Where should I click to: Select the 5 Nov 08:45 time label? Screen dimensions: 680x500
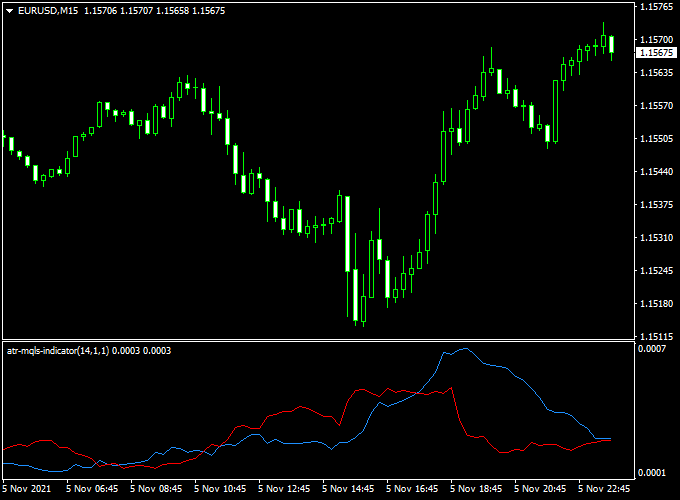coord(156,489)
